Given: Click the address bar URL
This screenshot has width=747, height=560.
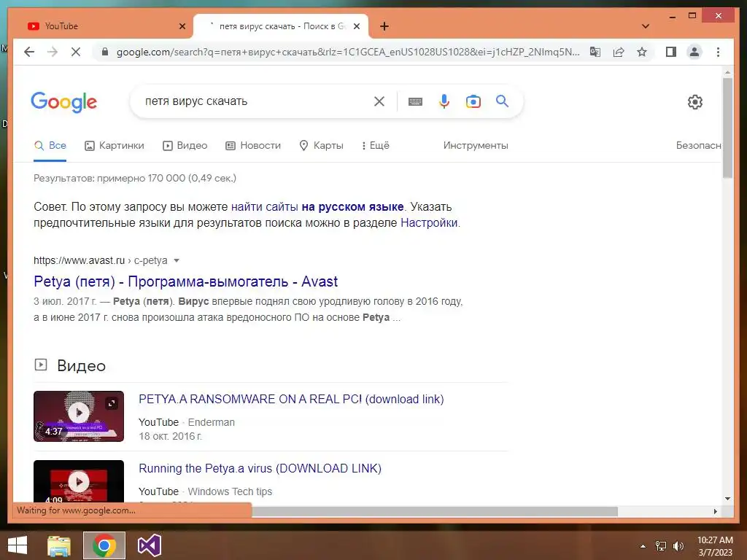Looking at the screenshot, I should click(x=348, y=52).
